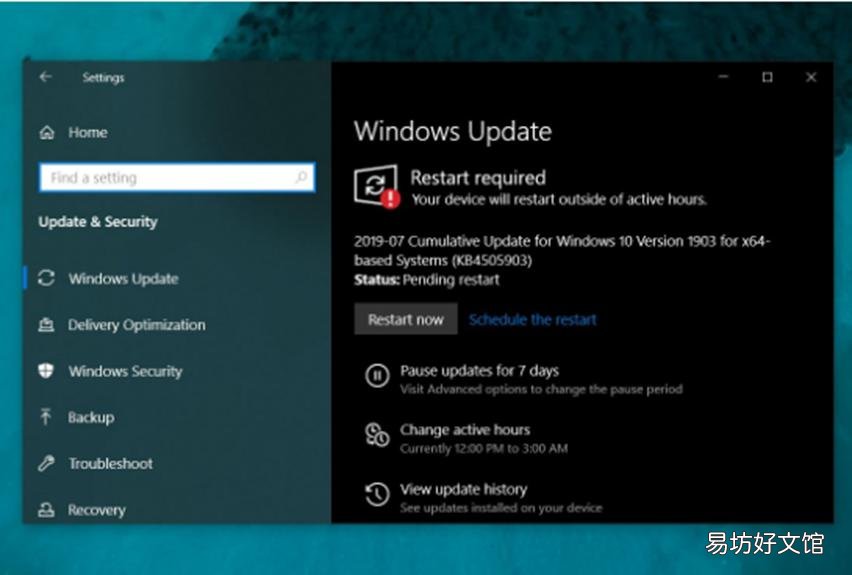Close the Settings window
The image size is (852, 575).
[811, 77]
